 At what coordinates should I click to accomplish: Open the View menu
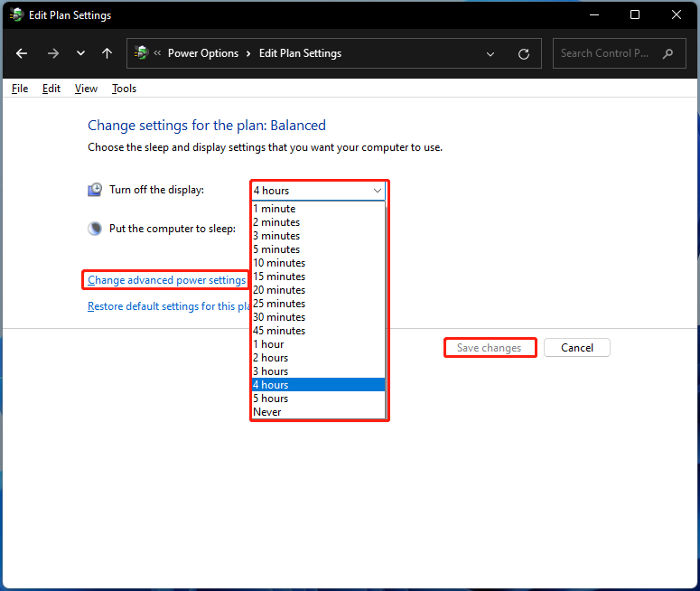click(86, 89)
